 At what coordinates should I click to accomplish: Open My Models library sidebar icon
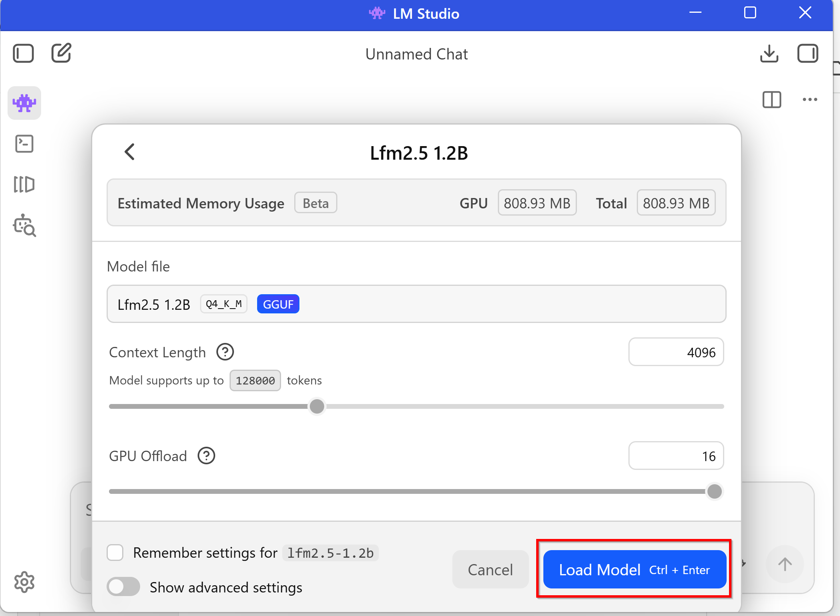pos(24,184)
